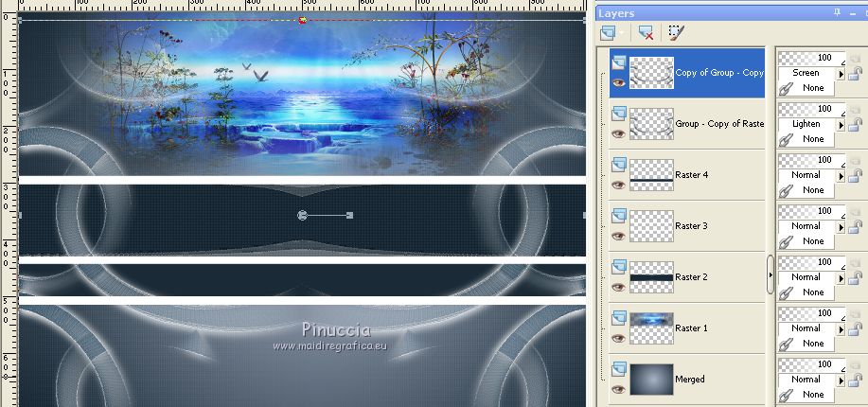868x407 pixels.
Task: Minimize the Layers palette
Action: point(854,12)
